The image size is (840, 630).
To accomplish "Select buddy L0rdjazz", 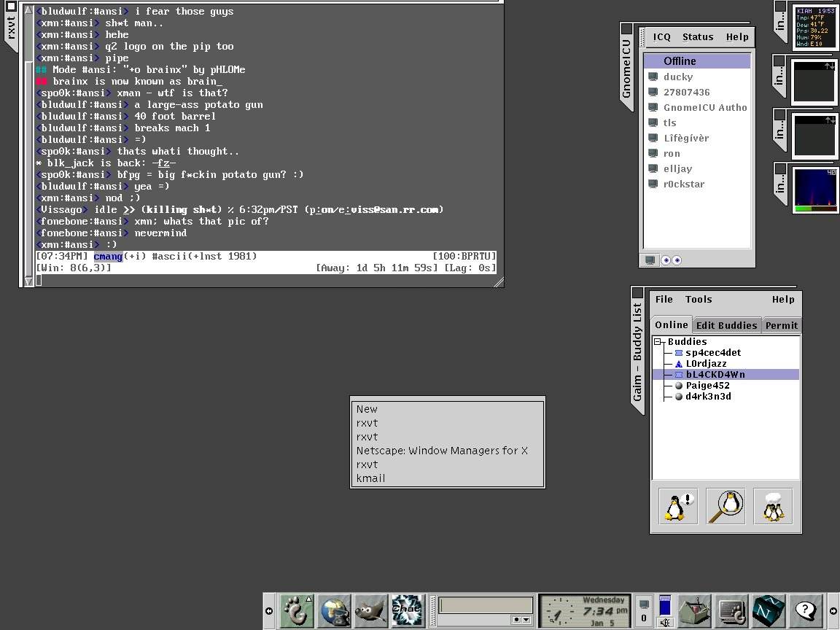I will click(x=706, y=363).
